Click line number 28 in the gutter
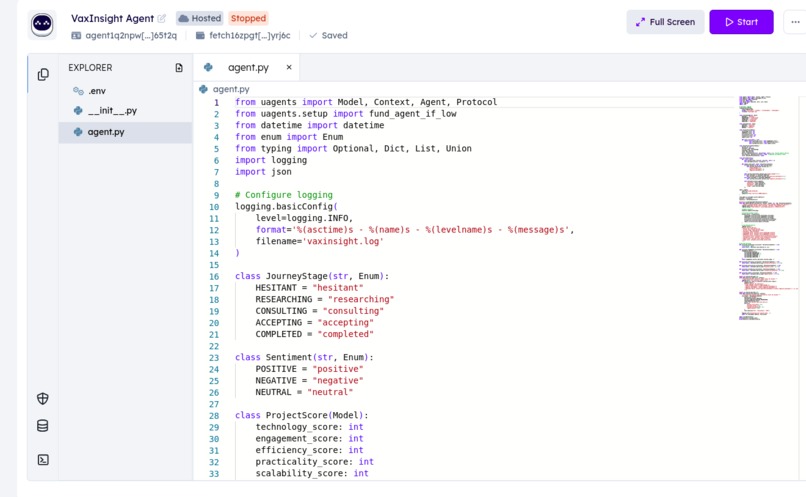This screenshot has height=497, width=806. pos(214,416)
